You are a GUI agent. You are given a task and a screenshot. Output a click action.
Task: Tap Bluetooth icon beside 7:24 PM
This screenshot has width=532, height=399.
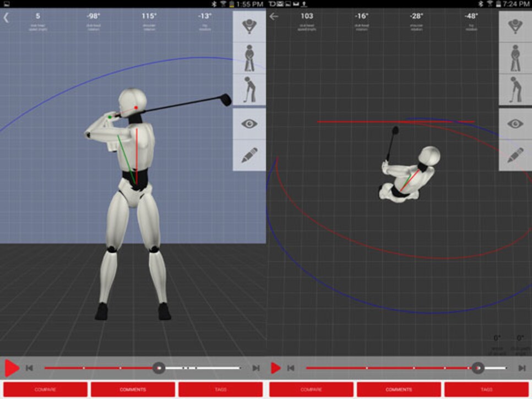tap(481, 4)
